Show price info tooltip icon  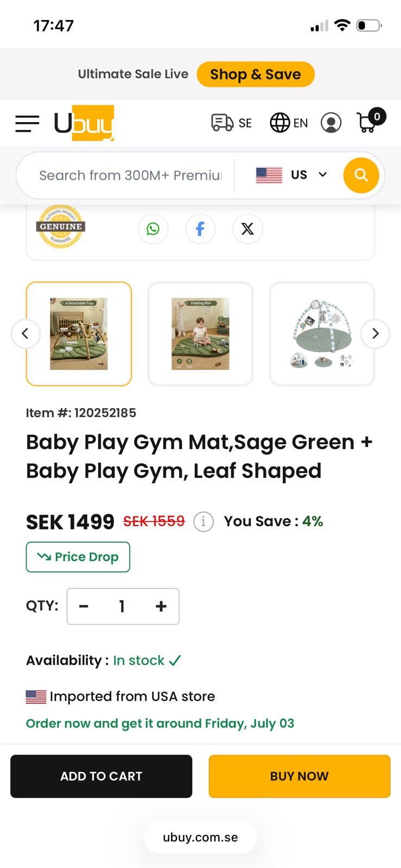(203, 522)
